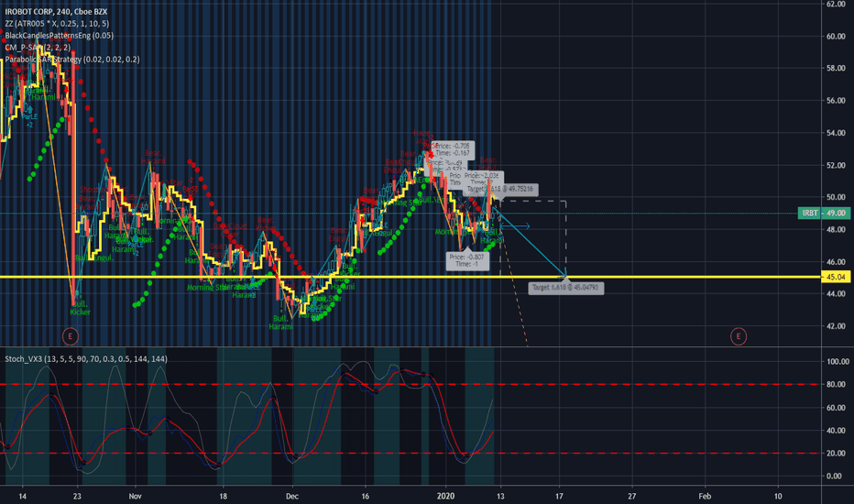Click the Target 1.618 @ 49.75216 label
Viewport: 854px width, 504px height.
point(500,189)
